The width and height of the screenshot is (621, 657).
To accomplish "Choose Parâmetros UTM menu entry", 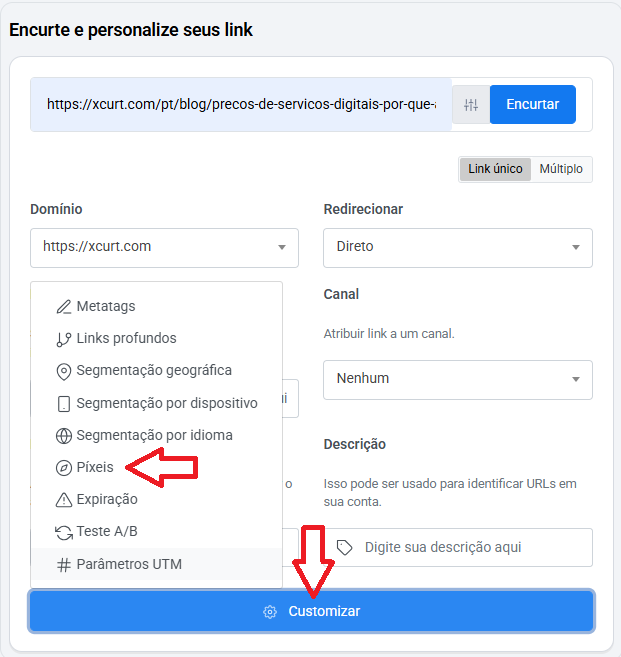I will pyautogui.click(x=129, y=565).
